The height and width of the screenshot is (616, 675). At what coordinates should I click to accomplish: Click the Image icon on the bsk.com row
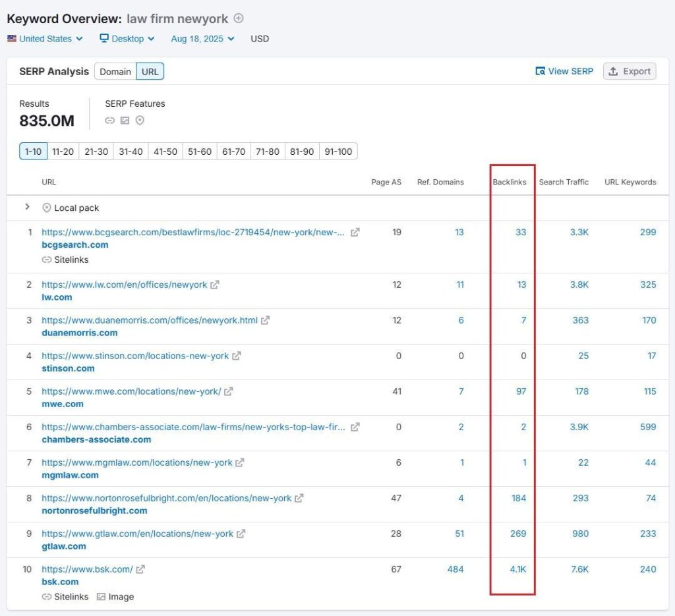pos(101,597)
